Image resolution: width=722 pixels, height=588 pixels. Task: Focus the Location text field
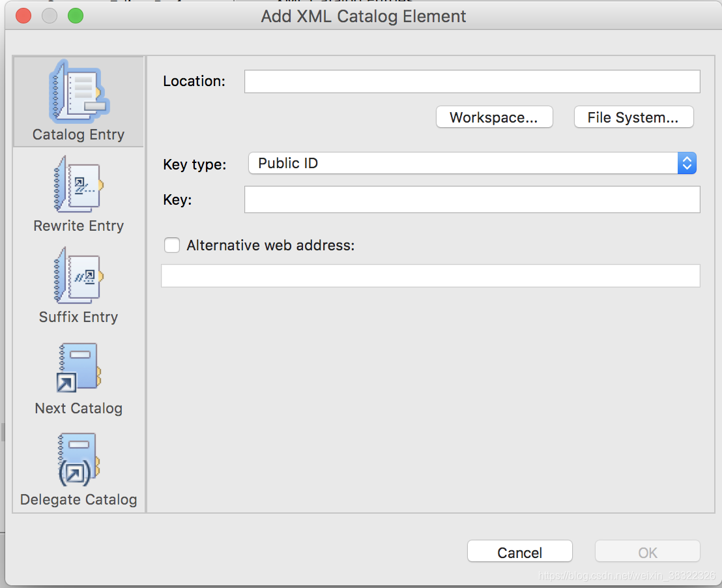click(x=472, y=81)
